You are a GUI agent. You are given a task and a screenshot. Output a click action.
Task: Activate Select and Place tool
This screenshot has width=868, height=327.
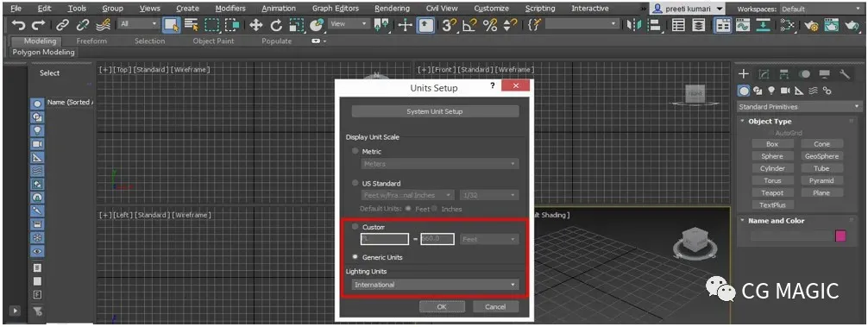(317, 25)
